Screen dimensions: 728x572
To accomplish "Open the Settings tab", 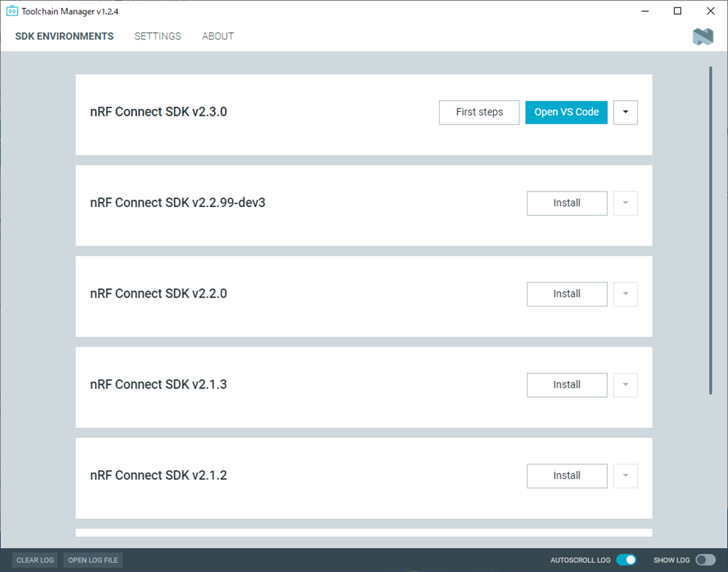I will [x=158, y=37].
